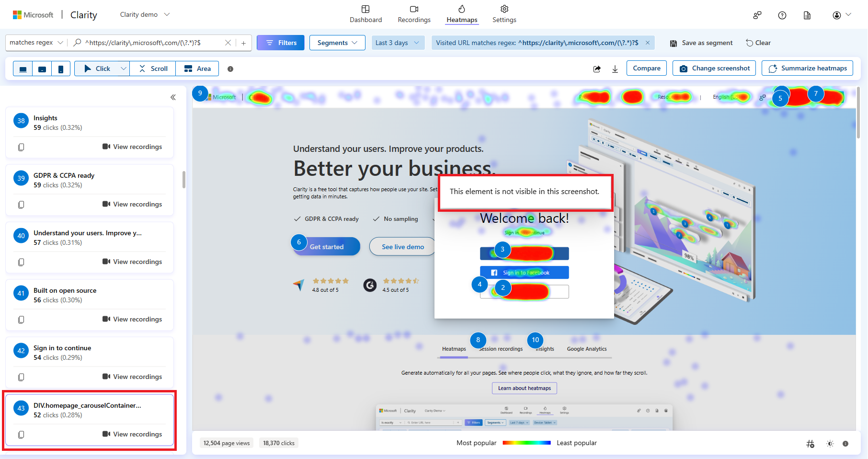Viewport: 868px width, 459px height.
Task: Open the share/invite people icon in header
Action: click(x=757, y=15)
